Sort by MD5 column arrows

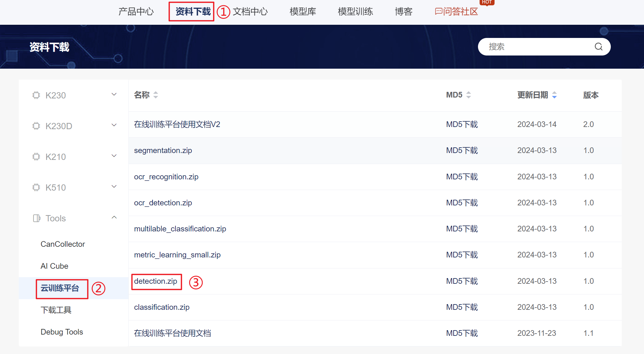pyautogui.click(x=469, y=95)
